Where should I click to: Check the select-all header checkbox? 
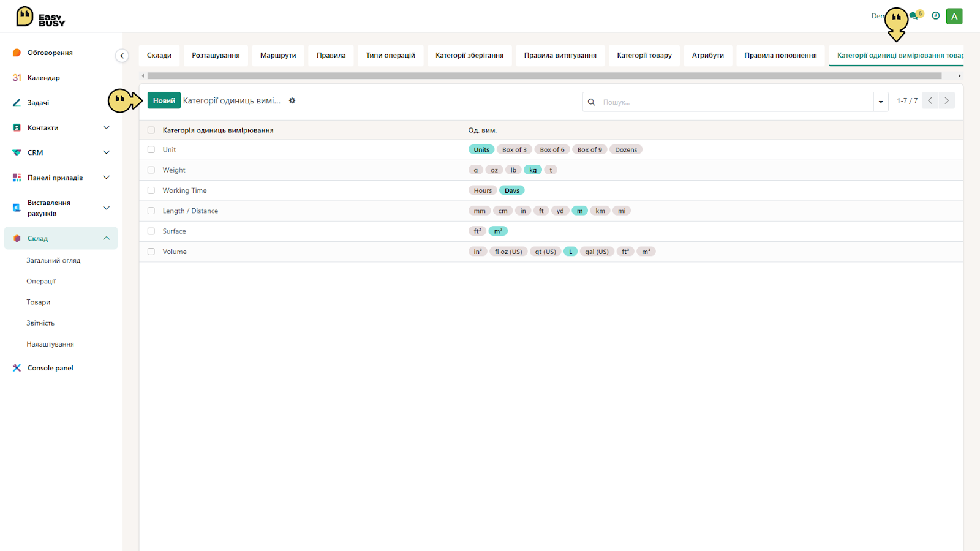pos(151,130)
